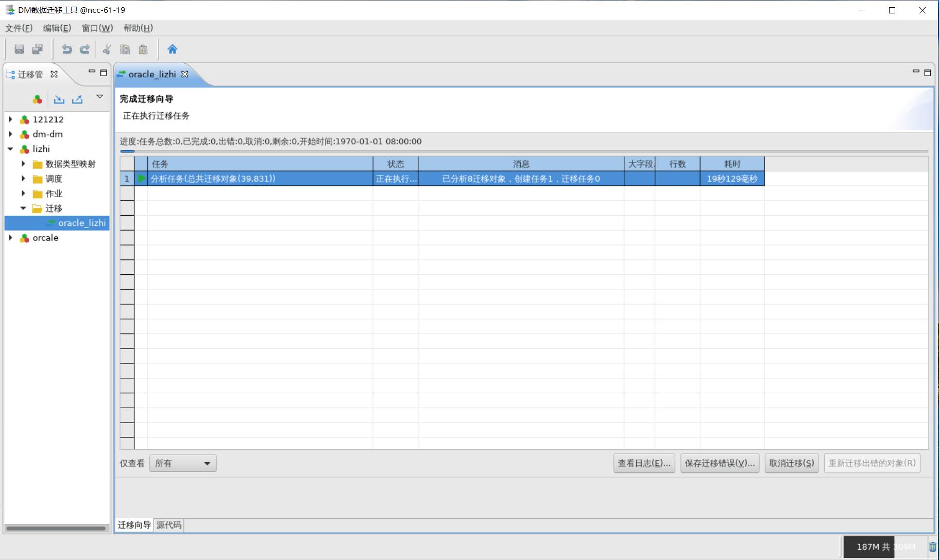The height and width of the screenshot is (560, 939).
Task: Click the 状态 column header
Action: coord(396,164)
